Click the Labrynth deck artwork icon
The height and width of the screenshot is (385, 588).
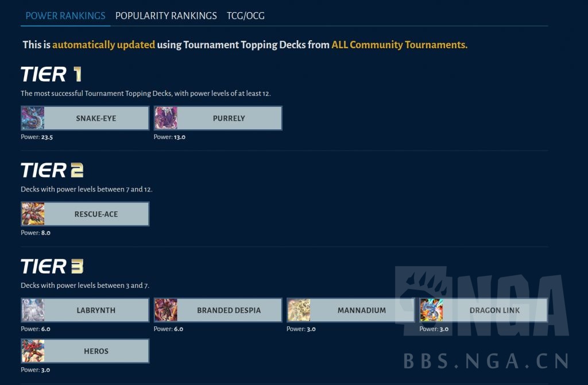tap(33, 310)
